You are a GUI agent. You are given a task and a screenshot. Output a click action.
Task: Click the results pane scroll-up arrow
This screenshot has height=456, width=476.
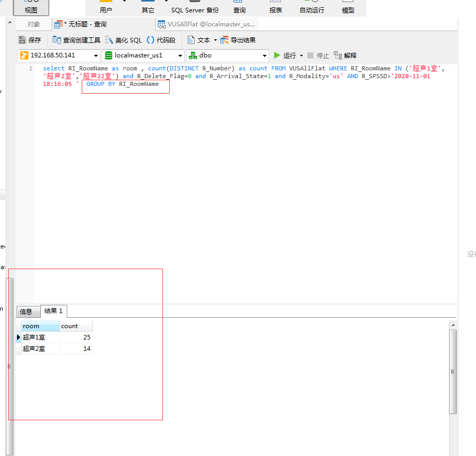[453, 325]
